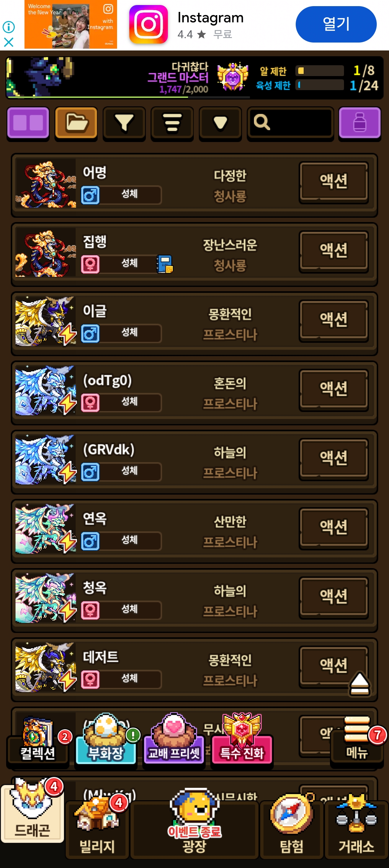The height and width of the screenshot is (868, 389).
Task: Open the sort order lines button
Action: point(172,123)
